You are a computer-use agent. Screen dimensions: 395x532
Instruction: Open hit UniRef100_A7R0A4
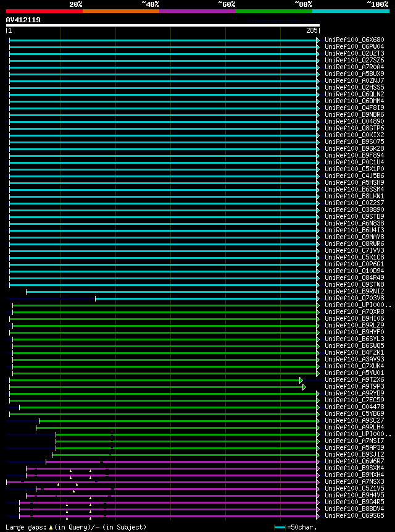354,67
